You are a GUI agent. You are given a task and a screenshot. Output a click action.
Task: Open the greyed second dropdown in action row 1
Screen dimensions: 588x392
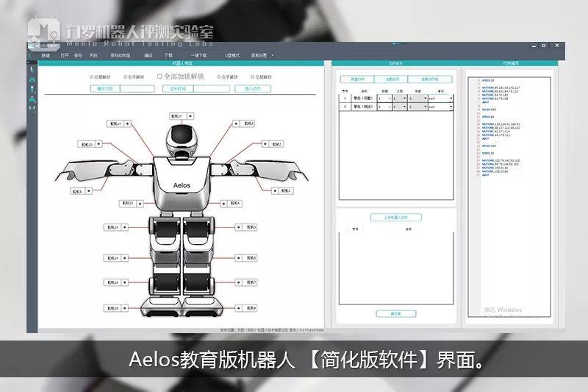click(x=399, y=99)
